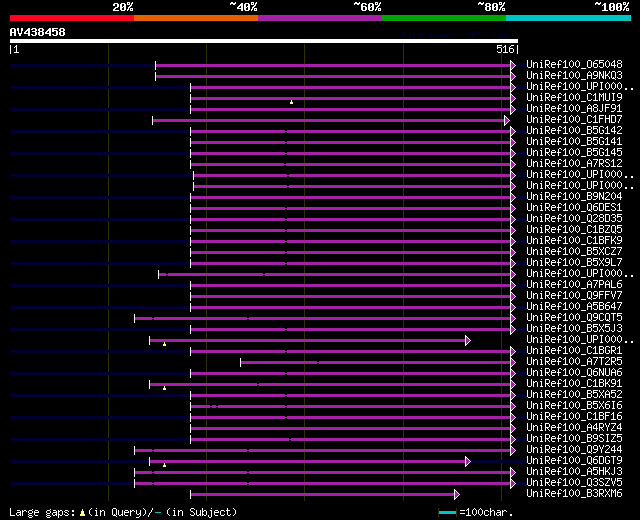Screen dimensions: 640x520
Task: Click the UniRef100_B5X9L7 label
Action: [574, 263]
